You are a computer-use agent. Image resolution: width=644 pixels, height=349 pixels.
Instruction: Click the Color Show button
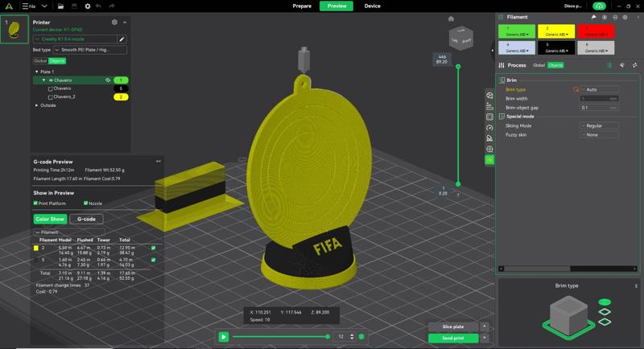coord(50,219)
